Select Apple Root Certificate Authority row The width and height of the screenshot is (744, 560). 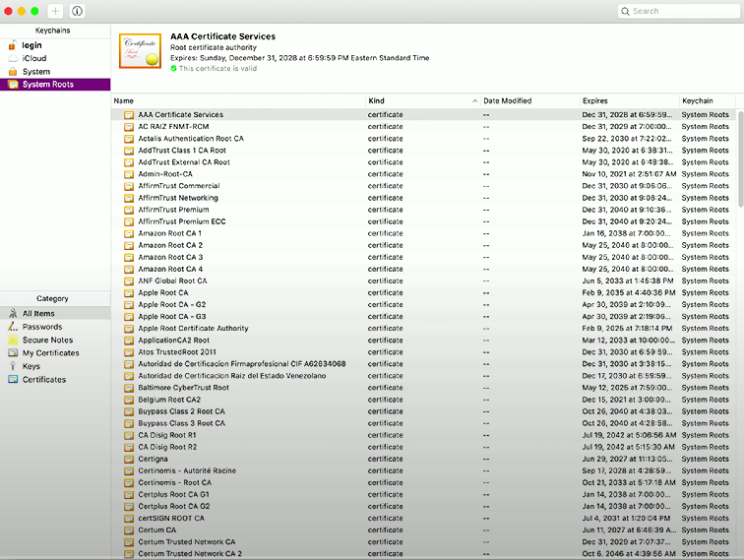(x=424, y=329)
